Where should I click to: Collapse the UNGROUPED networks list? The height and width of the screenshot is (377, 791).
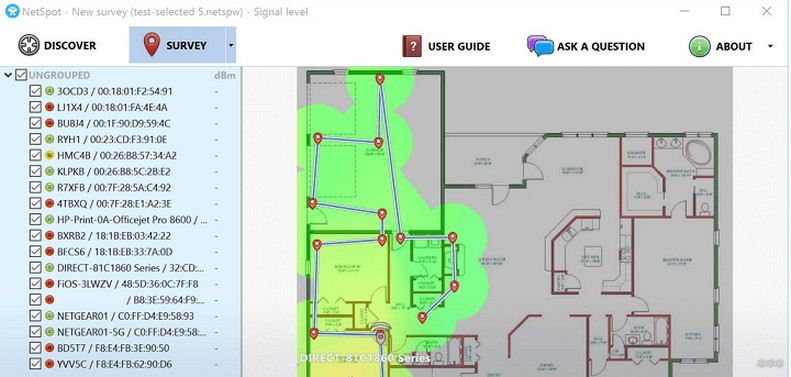coord(8,75)
